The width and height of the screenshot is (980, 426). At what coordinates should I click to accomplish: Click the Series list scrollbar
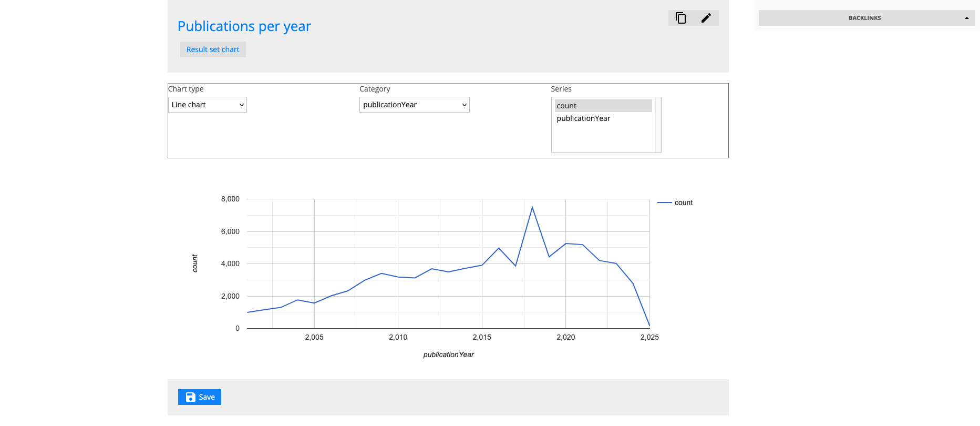658,125
